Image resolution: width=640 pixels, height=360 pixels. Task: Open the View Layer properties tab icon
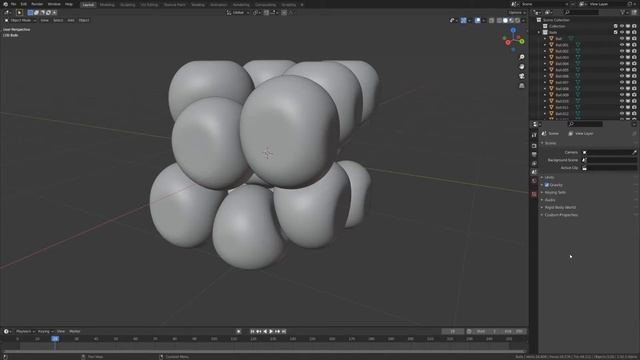534,163
